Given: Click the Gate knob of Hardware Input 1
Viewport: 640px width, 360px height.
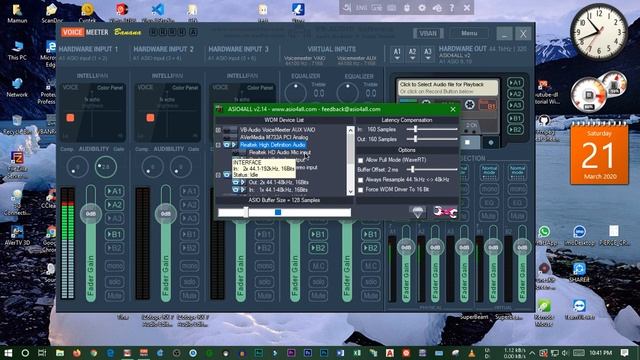Looking at the screenshot, I should [106, 167].
